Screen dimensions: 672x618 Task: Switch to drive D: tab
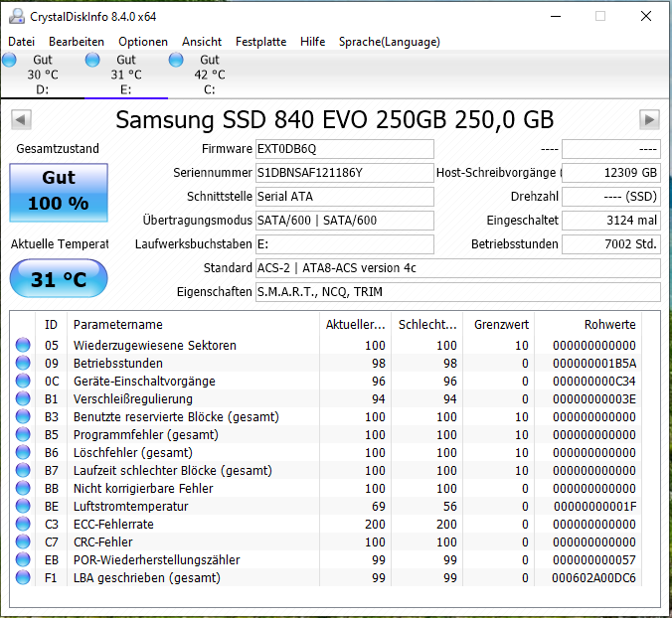tap(43, 75)
